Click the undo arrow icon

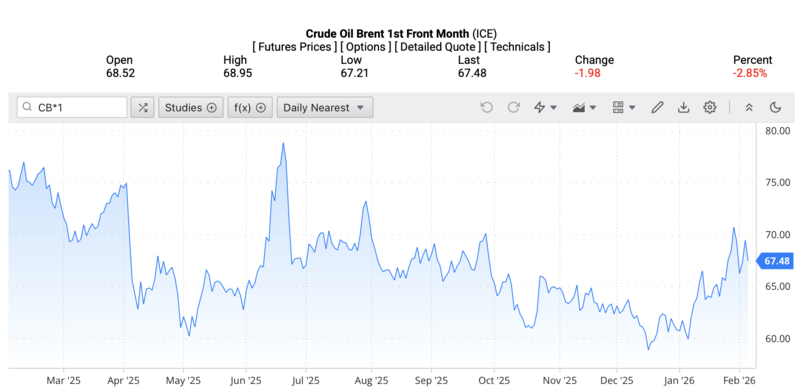tap(487, 107)
